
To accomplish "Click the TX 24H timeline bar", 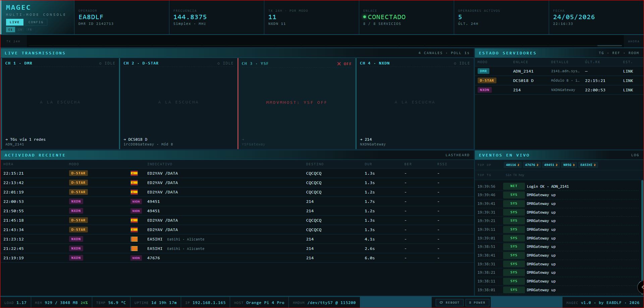I will [325, 41].
